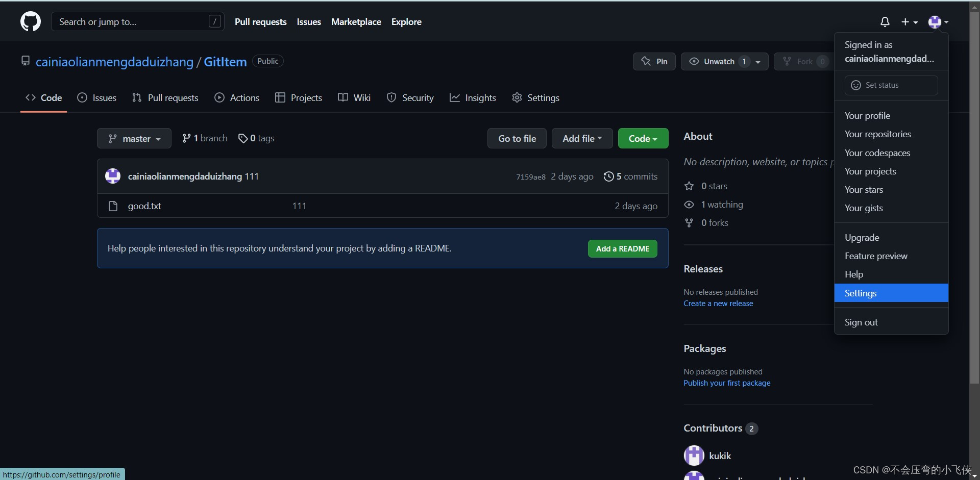Click the tag icon beside 0 tags
This screenshot has height=480, width=980.
pyautogui.click(x=243, y=138)
